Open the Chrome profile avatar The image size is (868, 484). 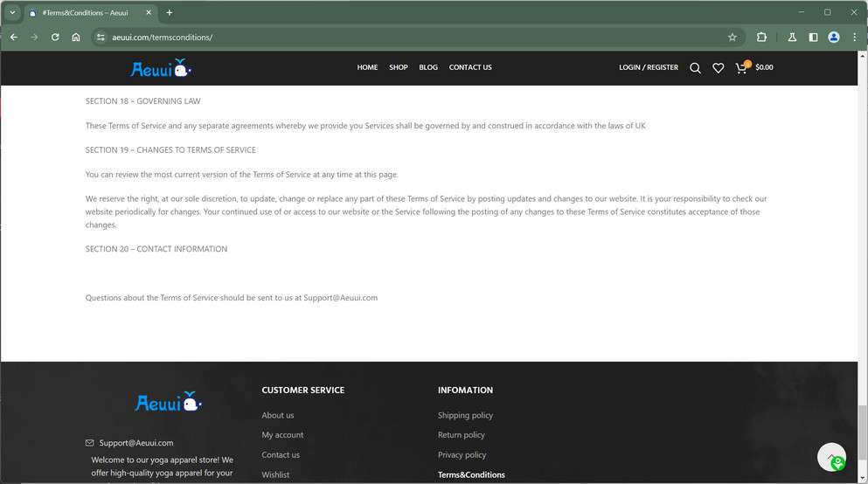[x=834, y=37]
